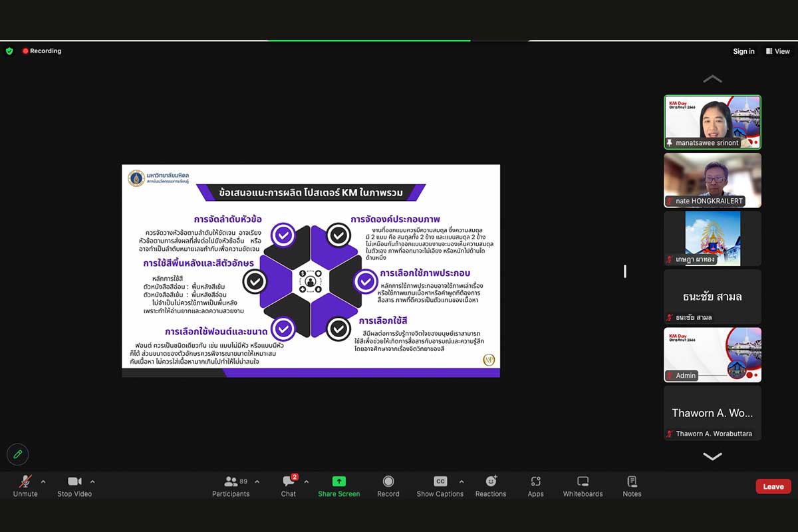
Task: Open the Reactions menu
Action: tap(491, 485)
